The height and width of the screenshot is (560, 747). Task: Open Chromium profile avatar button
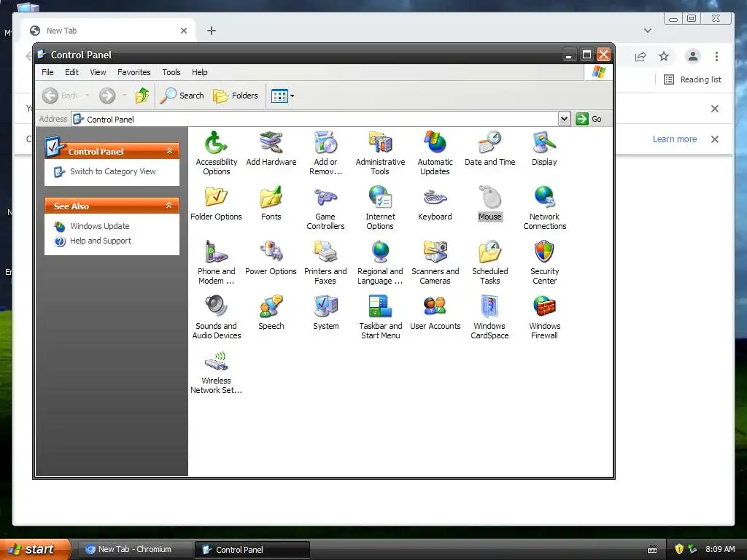(693, 56)
